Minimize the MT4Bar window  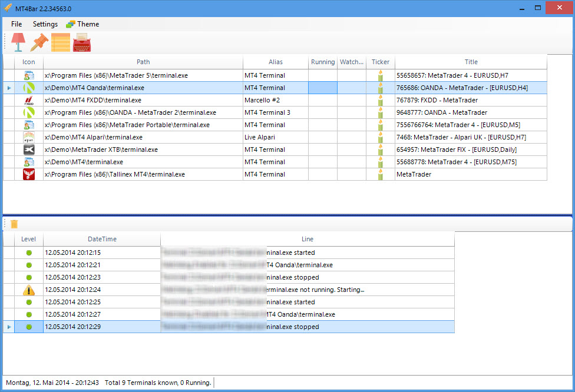point(521,8)
